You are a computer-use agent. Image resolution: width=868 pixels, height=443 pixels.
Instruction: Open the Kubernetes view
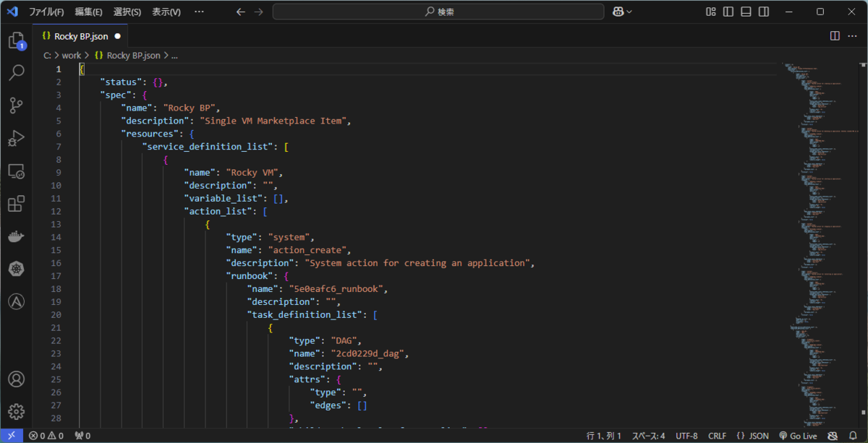pos(16,269)
